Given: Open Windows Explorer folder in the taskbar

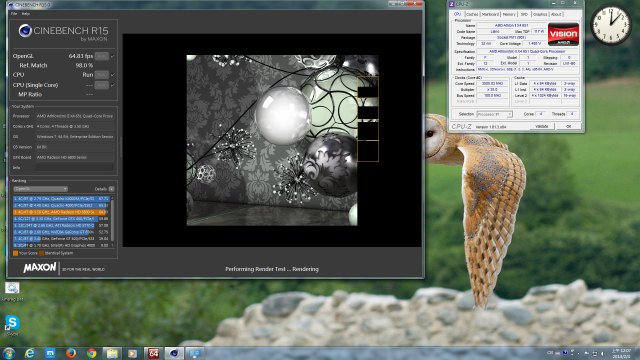Looking at the screenshot, I should (112, 353).
